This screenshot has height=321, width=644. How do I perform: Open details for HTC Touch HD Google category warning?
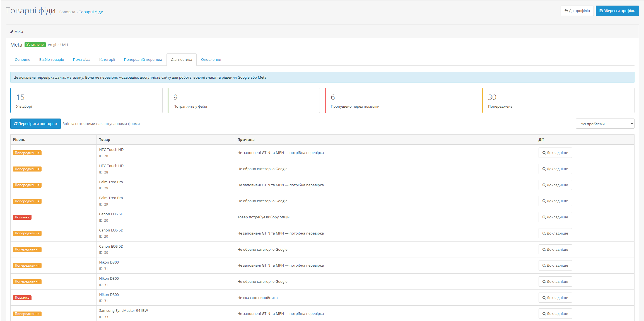pos(555,169)
